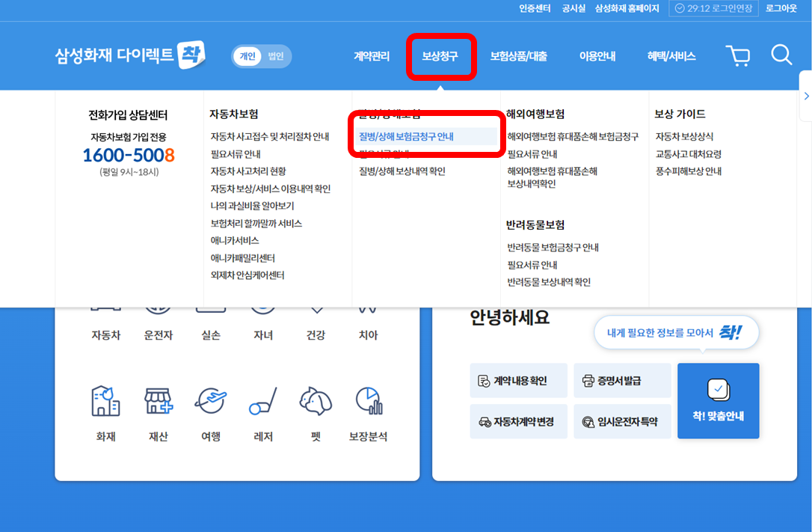
Task: Open the shopping cart icon
Action: [x=739, y=55]
